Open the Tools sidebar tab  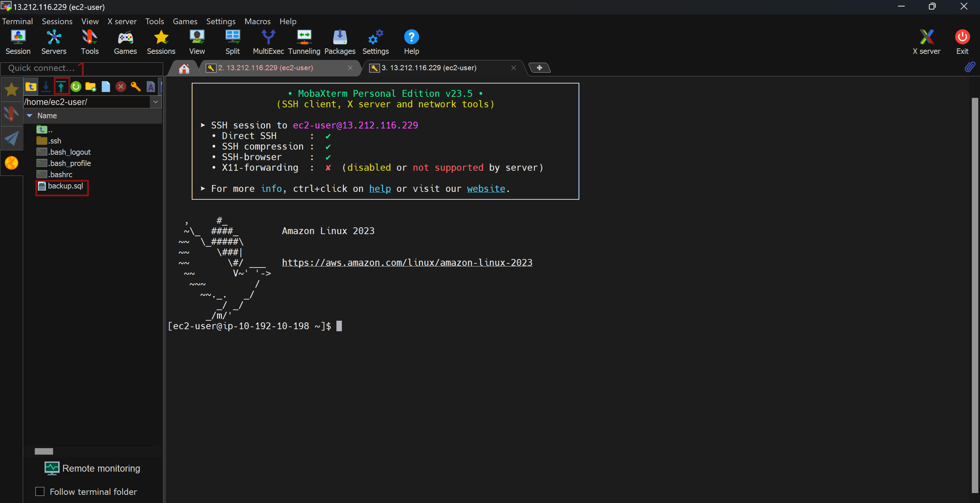(x=11, y=113)
